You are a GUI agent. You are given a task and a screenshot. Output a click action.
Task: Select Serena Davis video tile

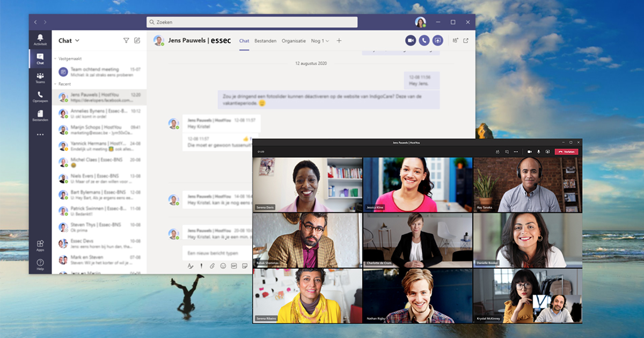coord(308,185)
